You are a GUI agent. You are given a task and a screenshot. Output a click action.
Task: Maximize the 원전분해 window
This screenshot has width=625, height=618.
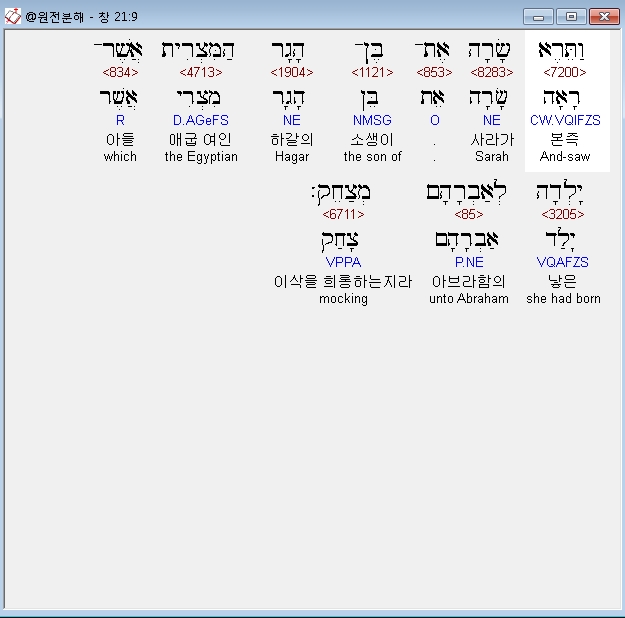571,17
